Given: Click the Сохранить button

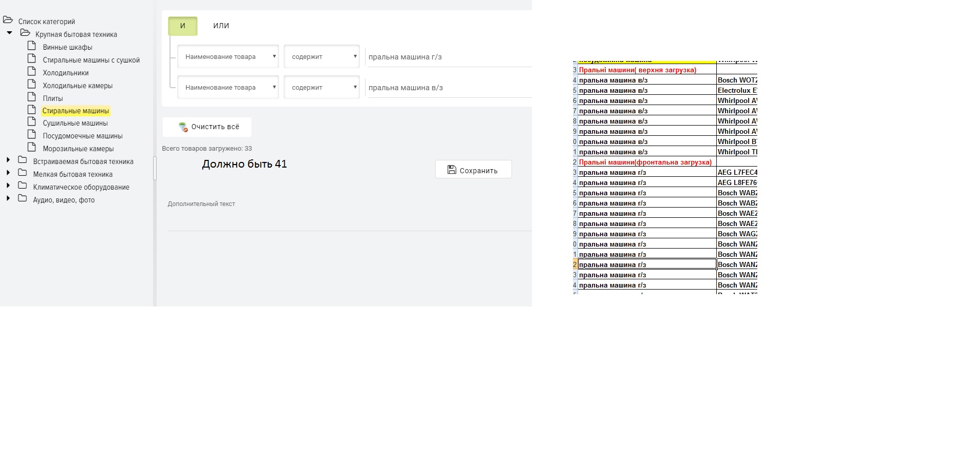Looking at the screenshot, I should (x=473, y=170).
